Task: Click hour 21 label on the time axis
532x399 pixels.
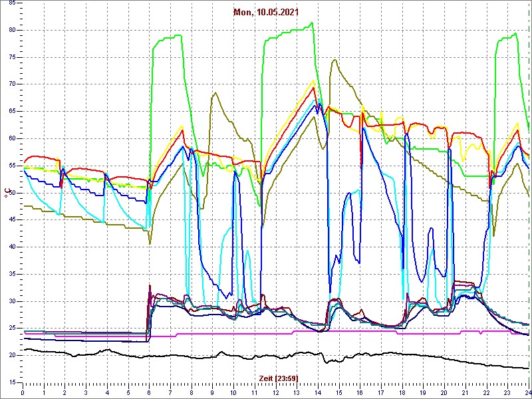Action: pos(465,392)
